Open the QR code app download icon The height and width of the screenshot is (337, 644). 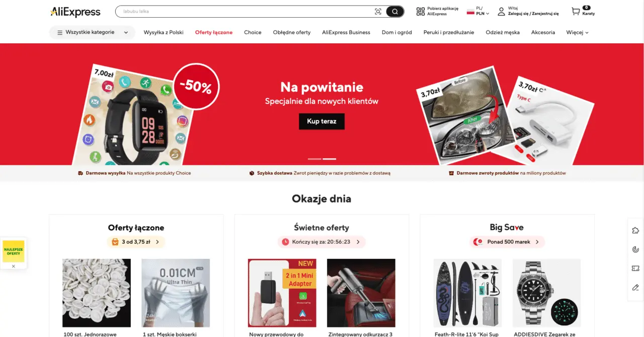tap(421, 12)
